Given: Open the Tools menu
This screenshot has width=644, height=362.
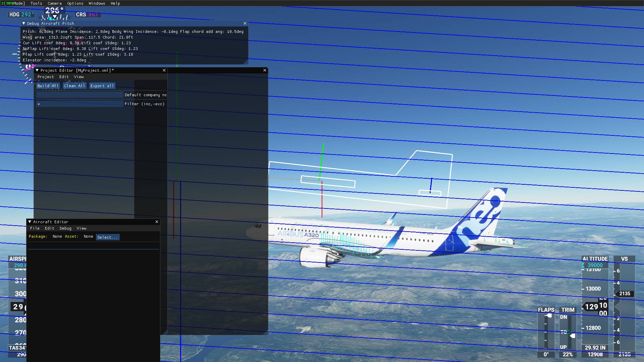Looking at the screenshot, I should [36, 3].
